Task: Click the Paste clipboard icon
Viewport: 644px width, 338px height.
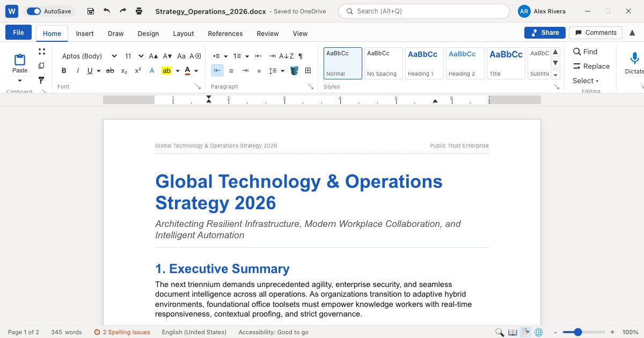Action: pos(20,60)
